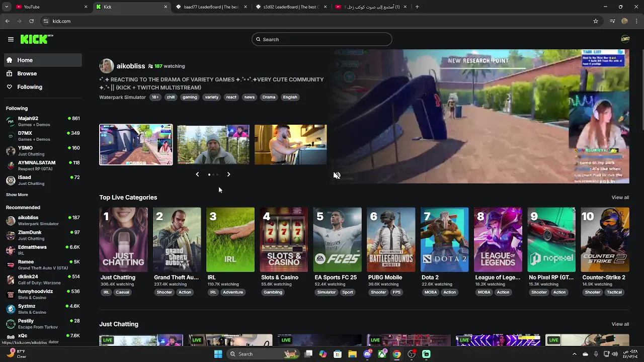Image resolution: width=644 pixels, height=362 pixels.
Task: Open Windows Start menu
Action: tap(218, 354)
